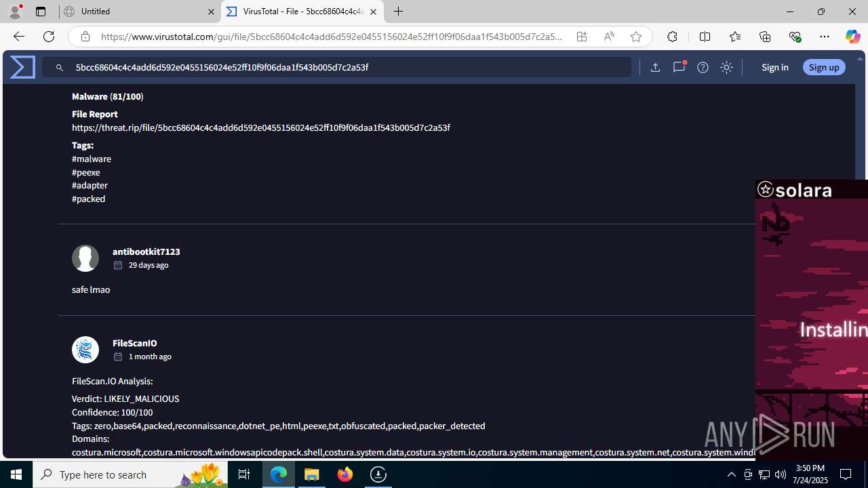Click the 'safe lmao' comment text
This screenshot has height=488, width=868.
[x=91, y=289]
